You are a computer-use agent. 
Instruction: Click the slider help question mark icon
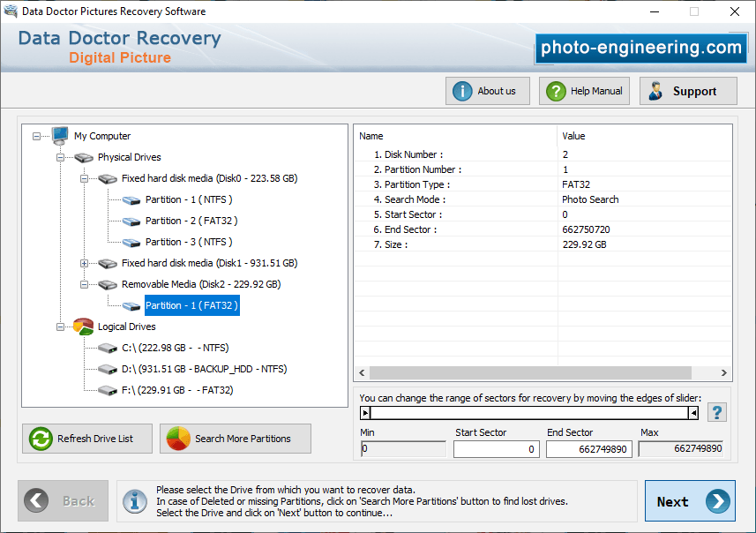717,412
